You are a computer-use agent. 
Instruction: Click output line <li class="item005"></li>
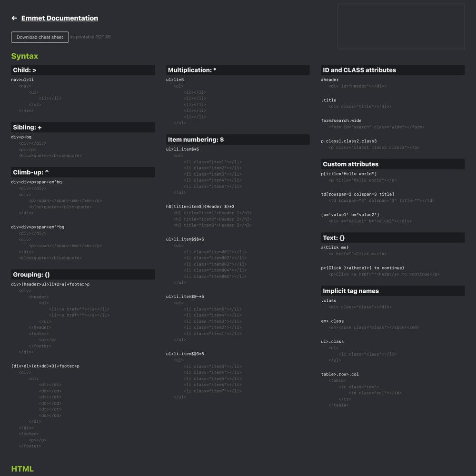[x=215, y=277]
